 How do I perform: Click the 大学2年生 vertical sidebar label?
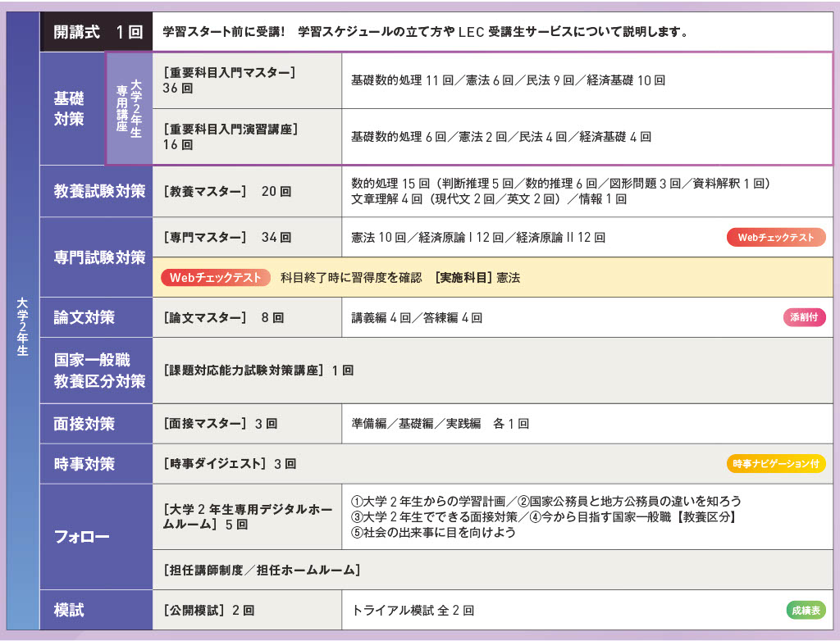22,327
